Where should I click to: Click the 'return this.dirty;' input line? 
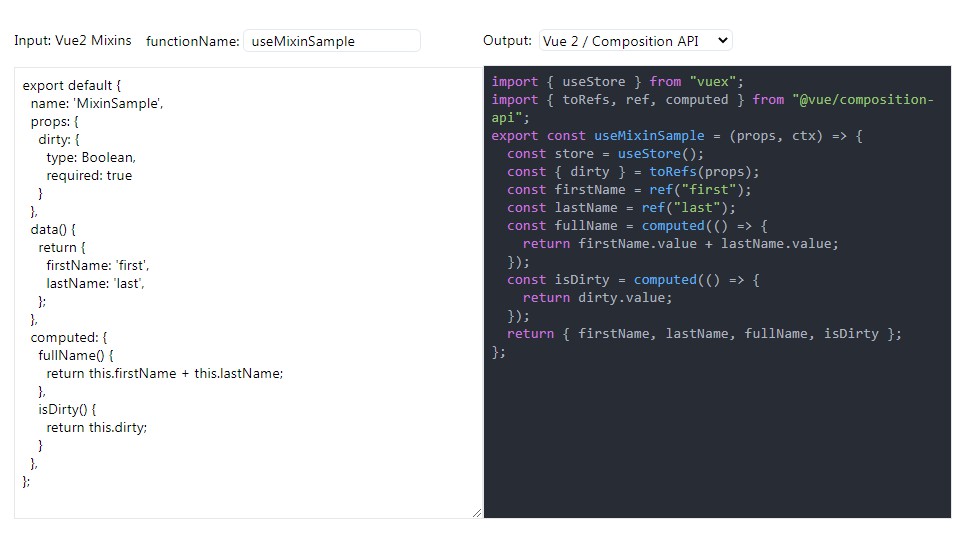pos(96,427)
